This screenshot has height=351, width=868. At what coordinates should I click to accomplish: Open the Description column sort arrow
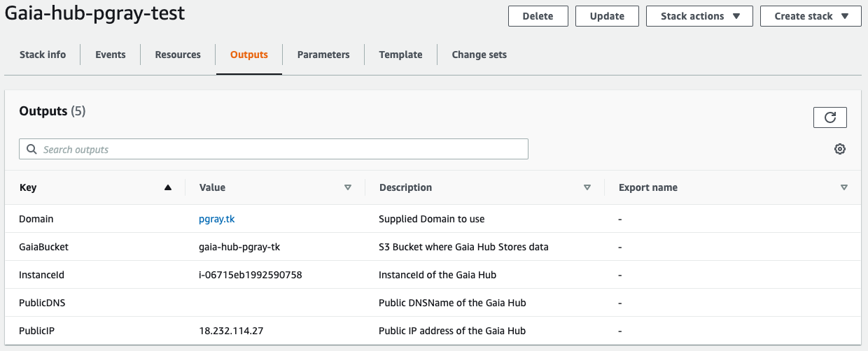[x=587, y=187]
